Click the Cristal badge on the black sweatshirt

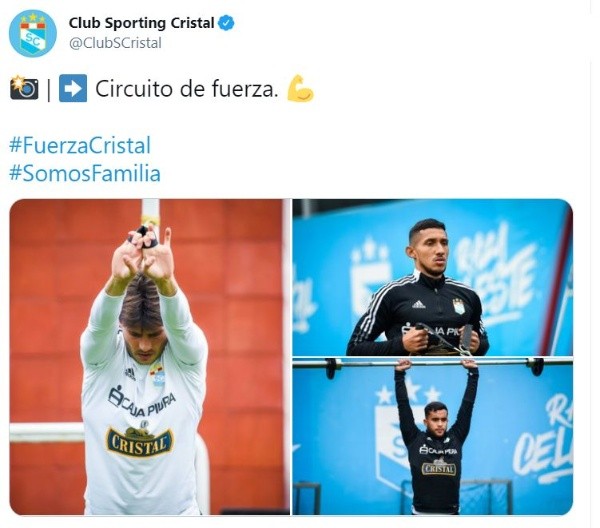pyautogui.click(x=439, y=468)
